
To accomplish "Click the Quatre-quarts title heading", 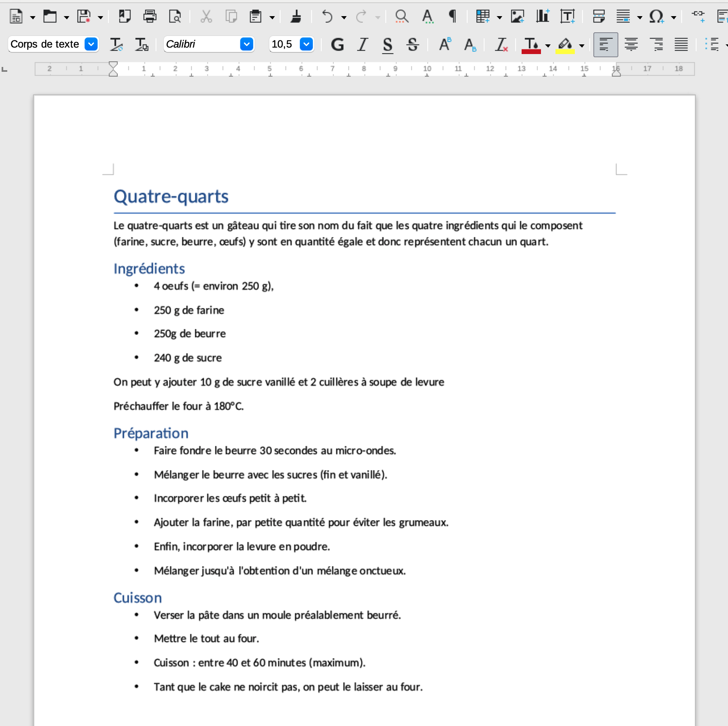I will [x=171, y=196].
